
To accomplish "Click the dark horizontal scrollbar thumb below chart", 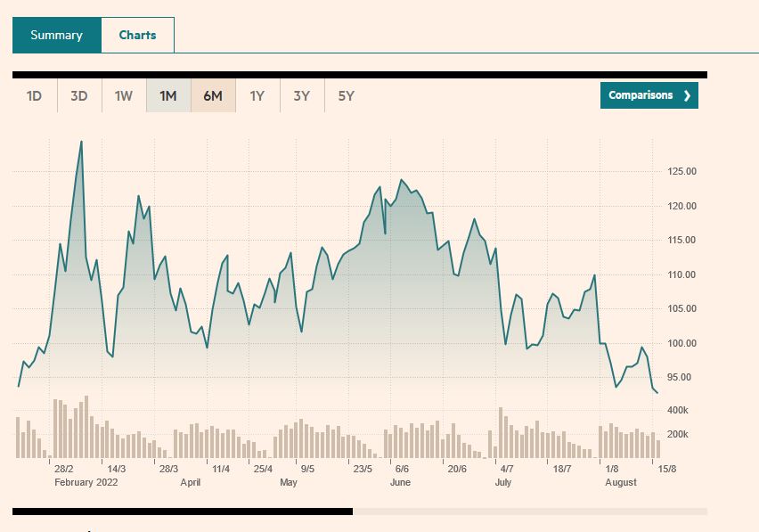I will click(x=183, y=512).
